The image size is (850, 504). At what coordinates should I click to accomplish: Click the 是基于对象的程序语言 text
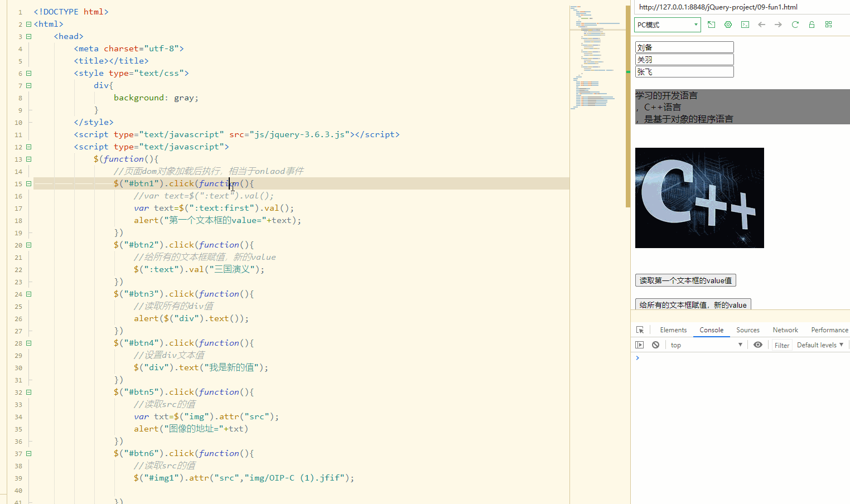[689, 119]
